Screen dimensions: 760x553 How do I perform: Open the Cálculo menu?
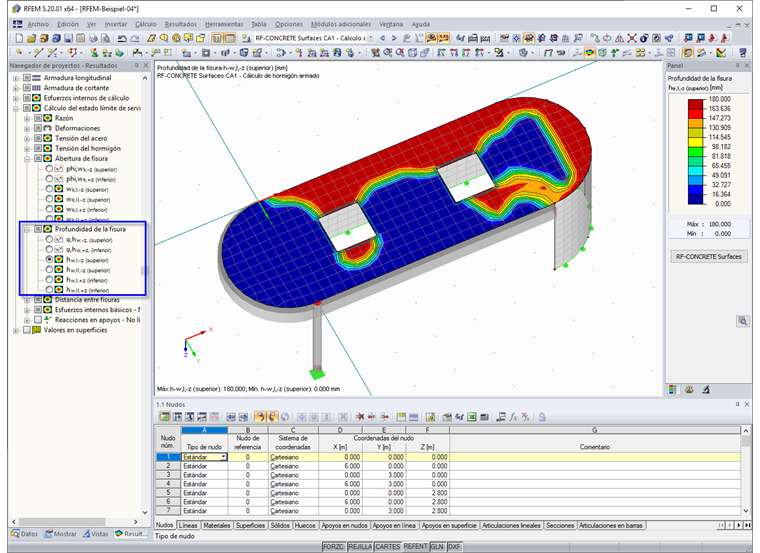coord(145,24)
